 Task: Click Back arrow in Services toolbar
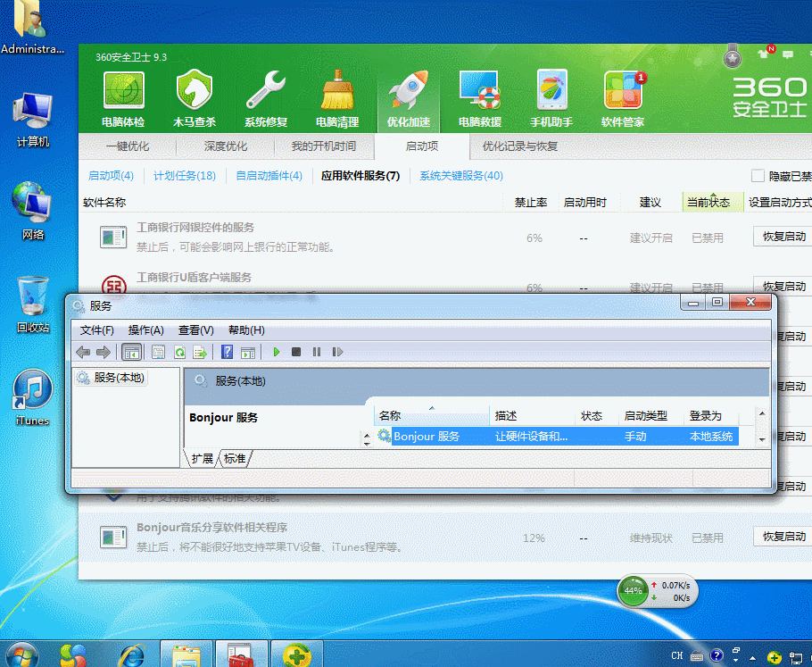point(83,353)
